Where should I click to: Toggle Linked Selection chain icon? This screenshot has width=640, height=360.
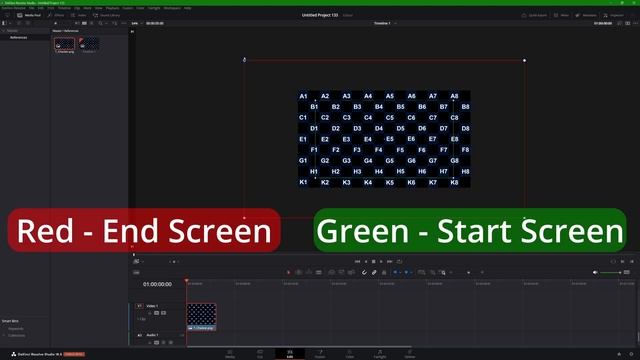374,272
